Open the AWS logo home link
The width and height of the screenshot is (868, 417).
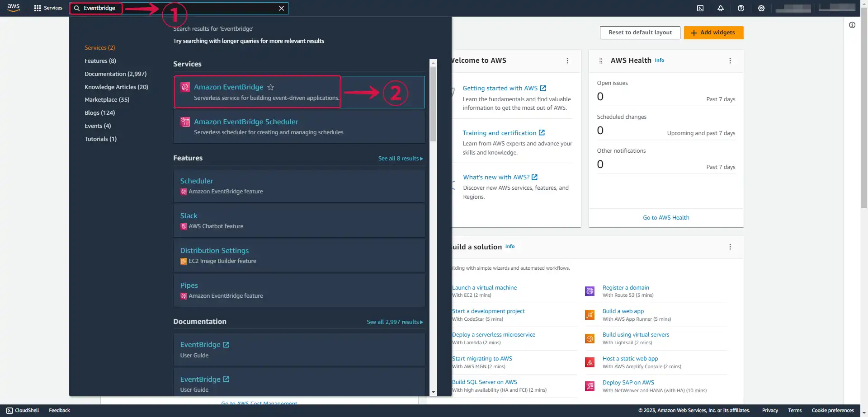(x=14, y=8)
